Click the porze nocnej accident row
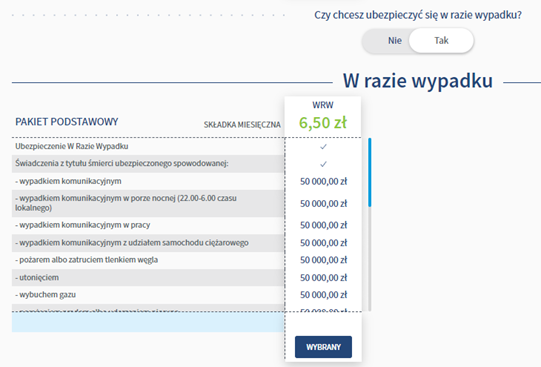 (x=148, y=203)
